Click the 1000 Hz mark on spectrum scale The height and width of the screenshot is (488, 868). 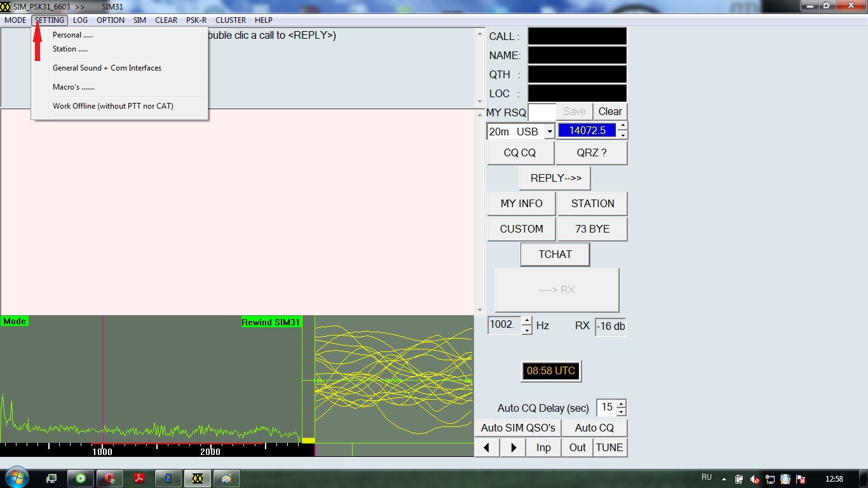point(102,452)
